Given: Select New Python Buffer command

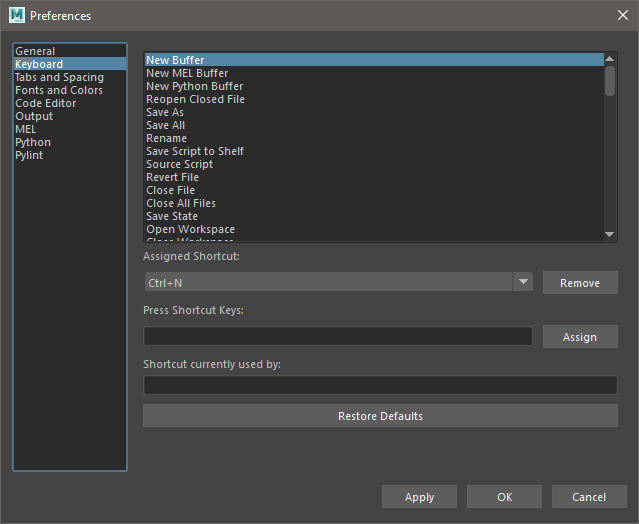Looking at the screenshot, I should [194, 86].
